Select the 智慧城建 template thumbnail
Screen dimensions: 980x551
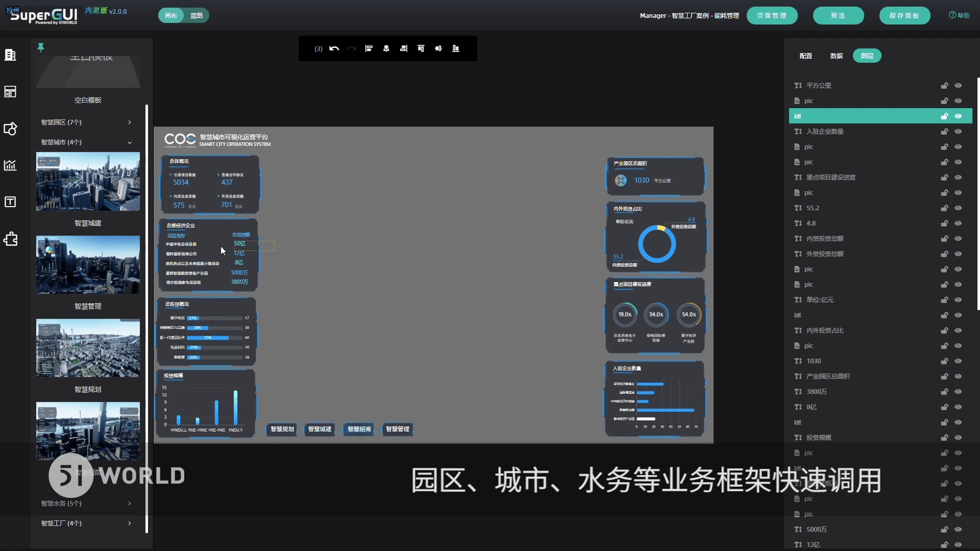pos(88,182)
